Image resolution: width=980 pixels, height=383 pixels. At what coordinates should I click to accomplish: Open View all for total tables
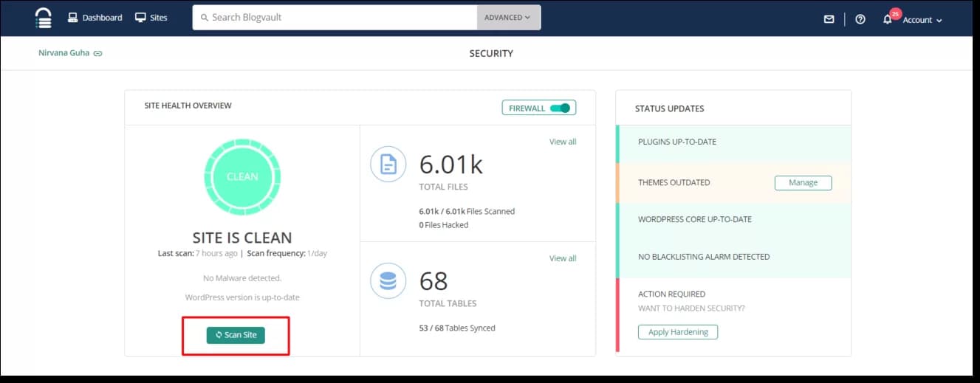563,258
